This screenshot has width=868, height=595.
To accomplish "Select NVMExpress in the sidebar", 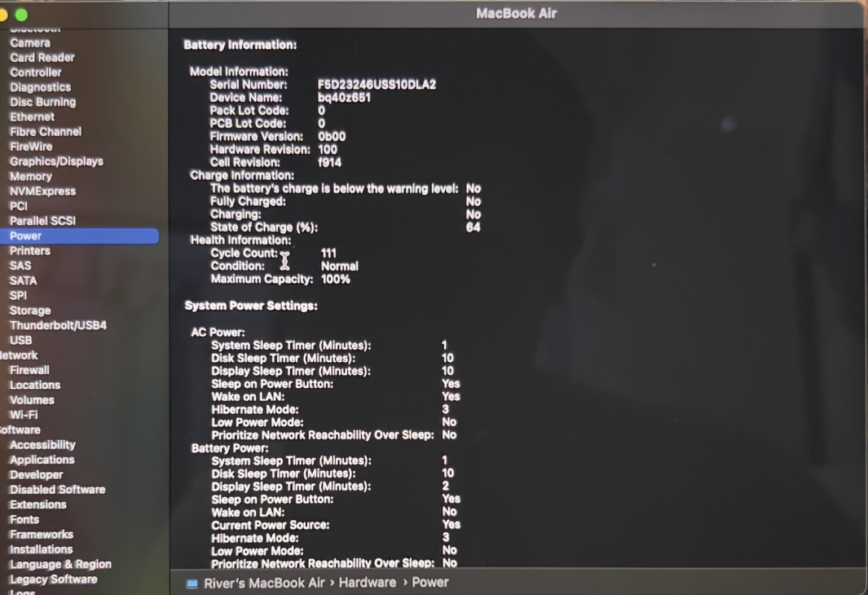I will click(43, 191).
